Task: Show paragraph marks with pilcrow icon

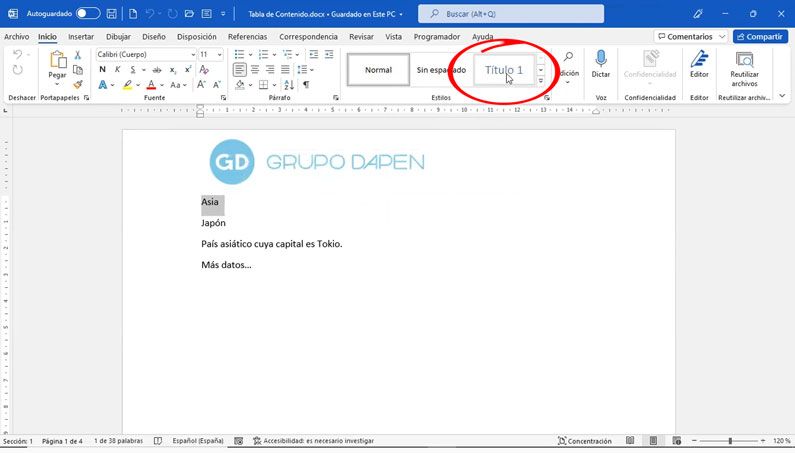Action: pos(306,85)
